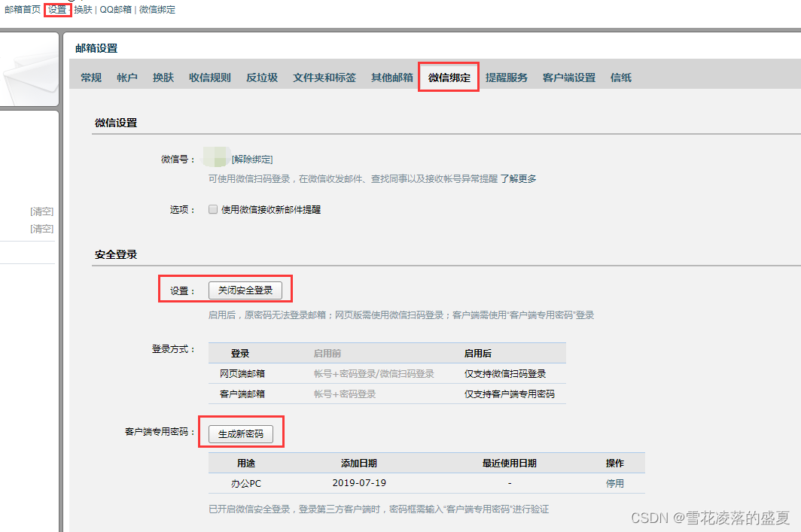Click the 解除绑定 link
Viewport: 801px width, 532px height.
coord(252,160)
